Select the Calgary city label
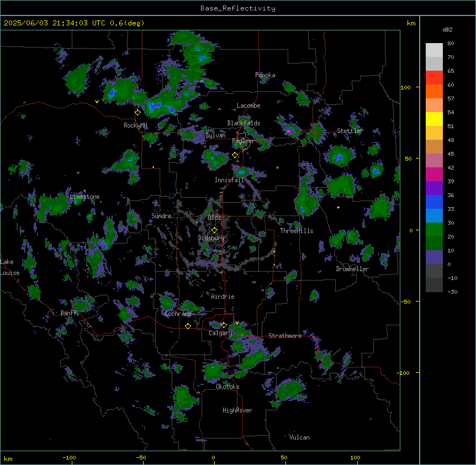This screenshot has width=476, height=465. pos(220,333)
